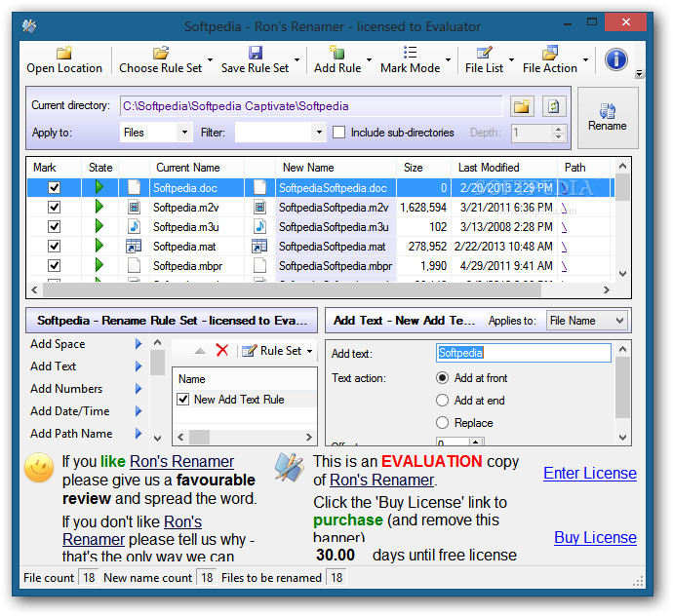Screen dimensions: 673x616
Task: Expand the Choose Rule Set dropdown arrow
Action: point(211,59)
